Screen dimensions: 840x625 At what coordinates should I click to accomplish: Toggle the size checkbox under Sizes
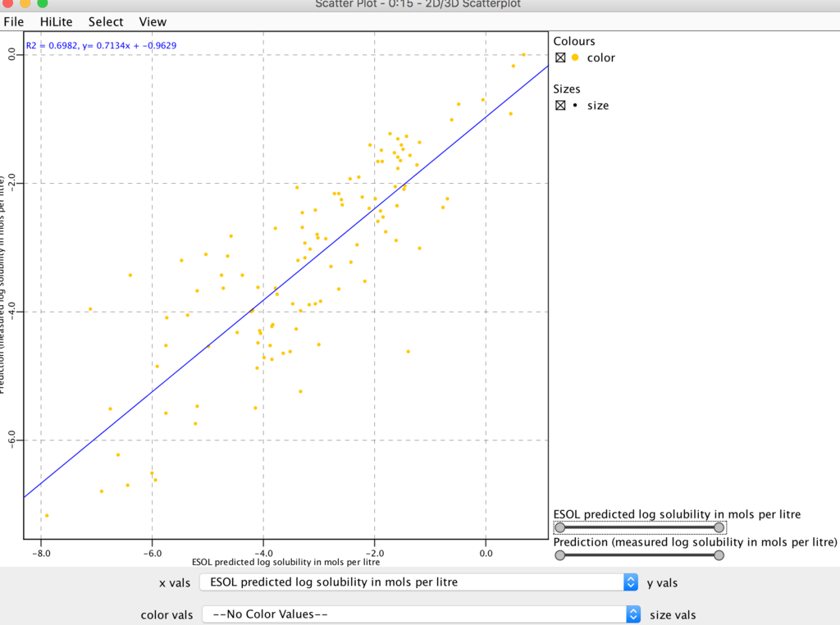click(560, 105)
